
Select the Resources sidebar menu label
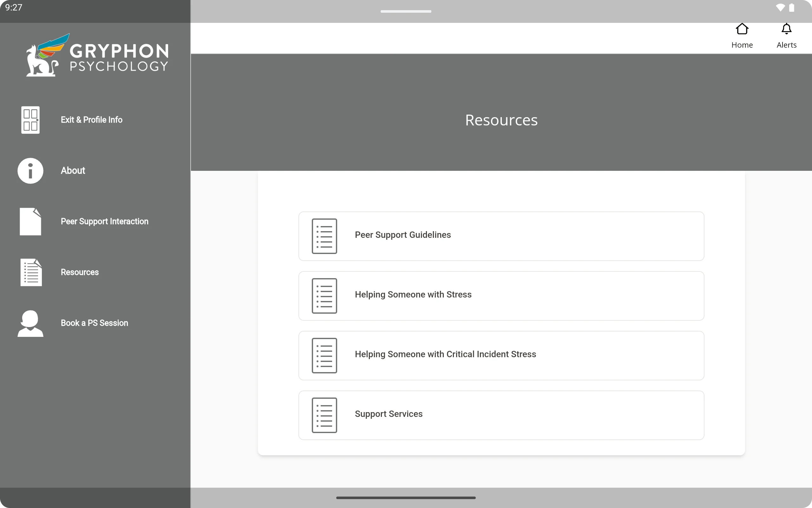pyautogui.click(x=80, y=272)
